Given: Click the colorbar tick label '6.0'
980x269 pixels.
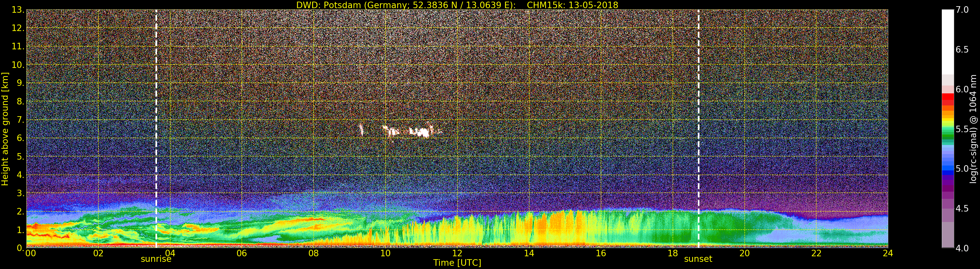Looking at the screenshot, I should (x=962, y=89).
